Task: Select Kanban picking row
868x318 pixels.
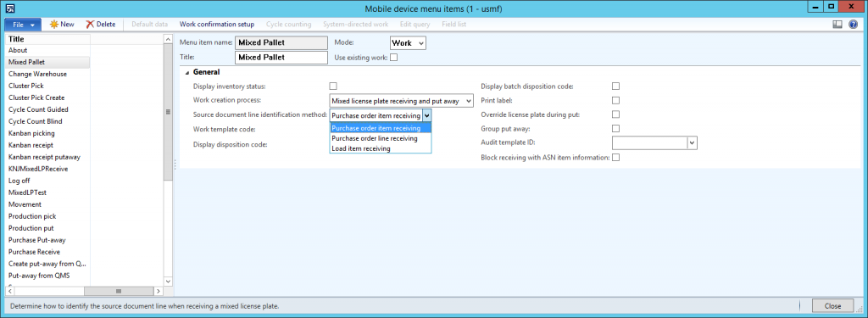Action: (47, 133)
